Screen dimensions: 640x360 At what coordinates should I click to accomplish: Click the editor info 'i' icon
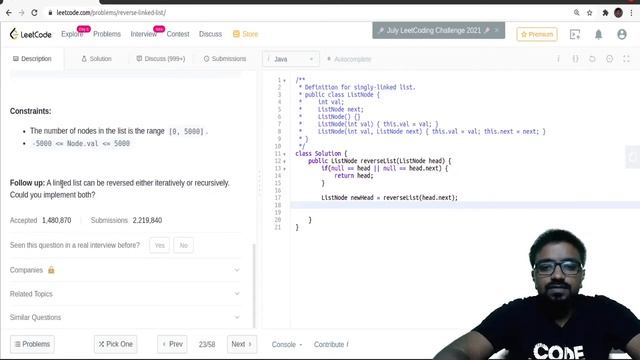coord(558,59)
